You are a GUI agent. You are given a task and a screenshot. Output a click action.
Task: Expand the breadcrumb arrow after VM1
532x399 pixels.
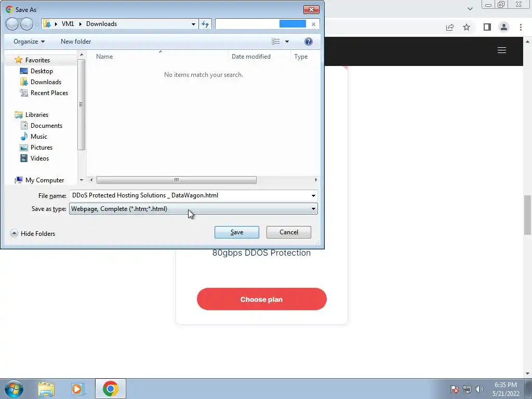(x=81, y=24)
